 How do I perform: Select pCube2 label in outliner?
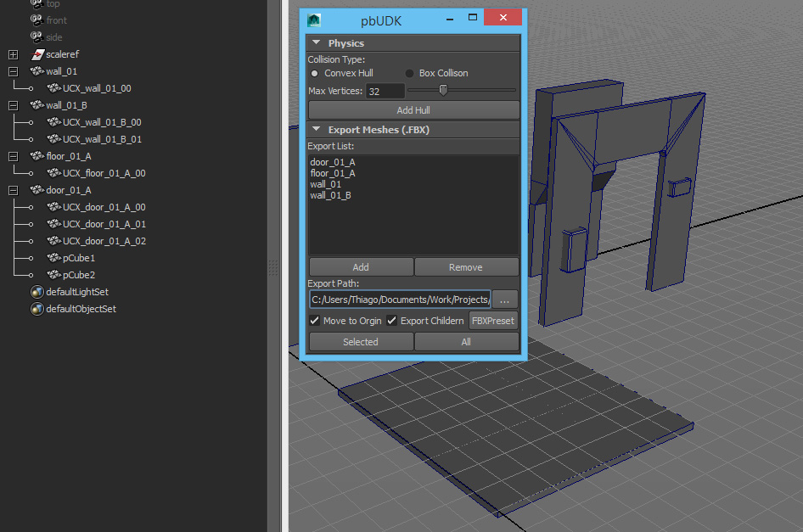(x=79, y=275)
